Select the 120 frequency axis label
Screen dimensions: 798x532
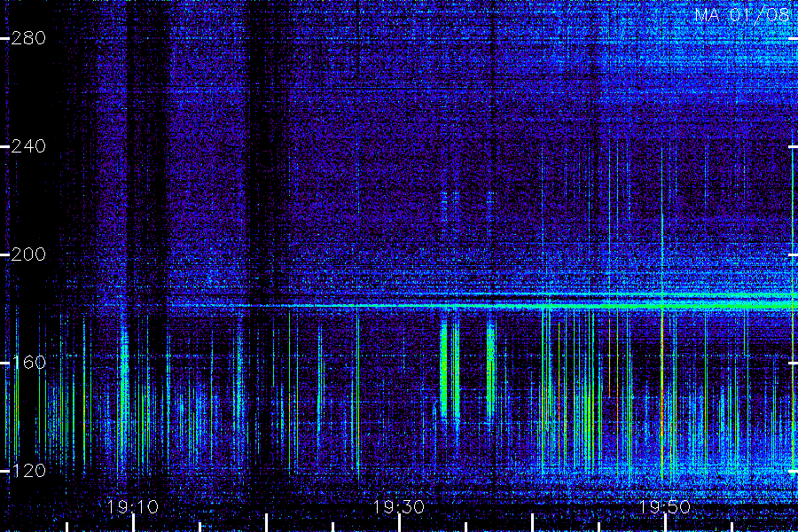(x=28, y=471)
